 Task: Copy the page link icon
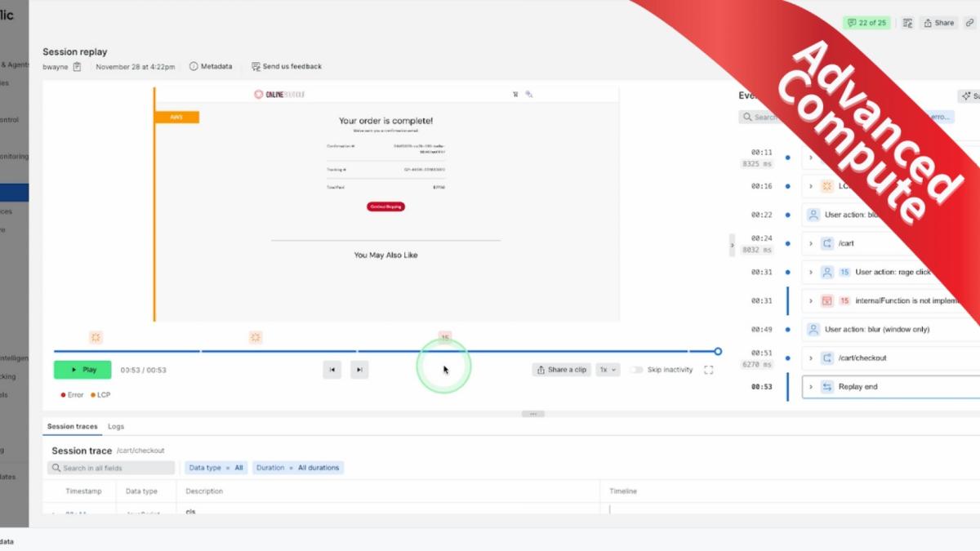[x=969, y=23]
